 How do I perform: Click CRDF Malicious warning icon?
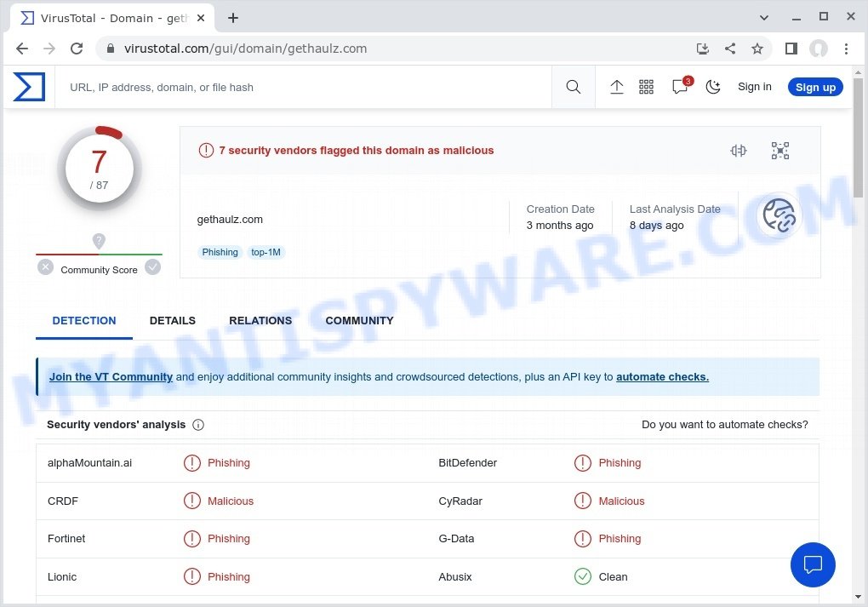[x=192, y=501]
